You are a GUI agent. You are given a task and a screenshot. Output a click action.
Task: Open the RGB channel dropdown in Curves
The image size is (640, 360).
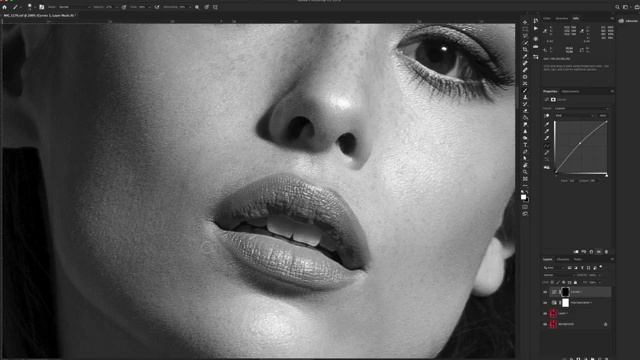pos(574,116)
